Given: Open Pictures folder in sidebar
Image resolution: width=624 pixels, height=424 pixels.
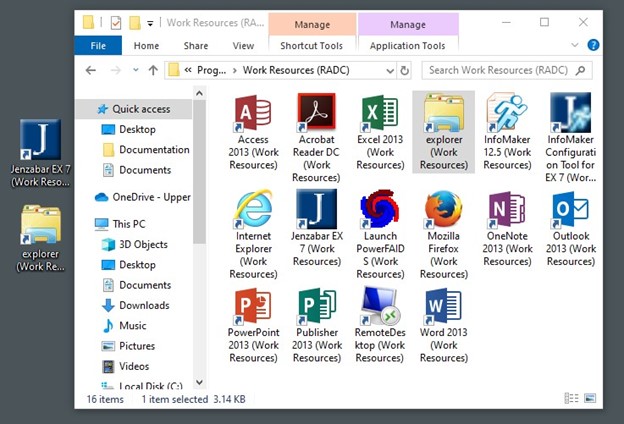Looking at the screenshot, I should point(128,346).
